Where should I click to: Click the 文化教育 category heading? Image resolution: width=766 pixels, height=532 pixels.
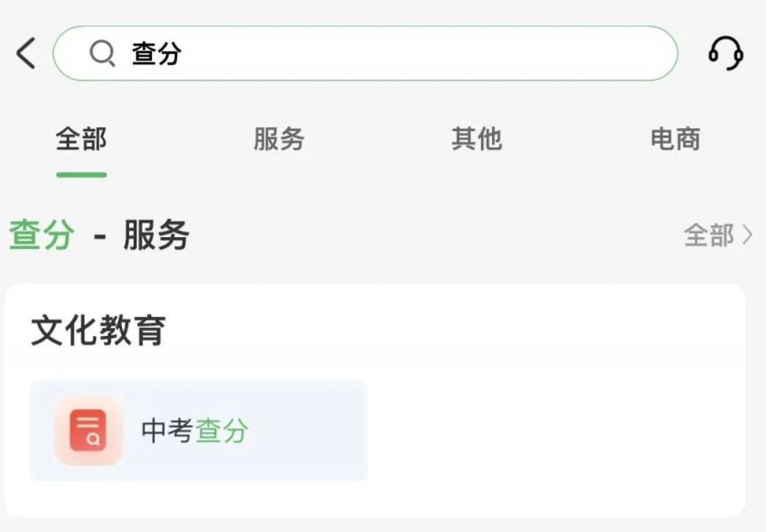98,331
